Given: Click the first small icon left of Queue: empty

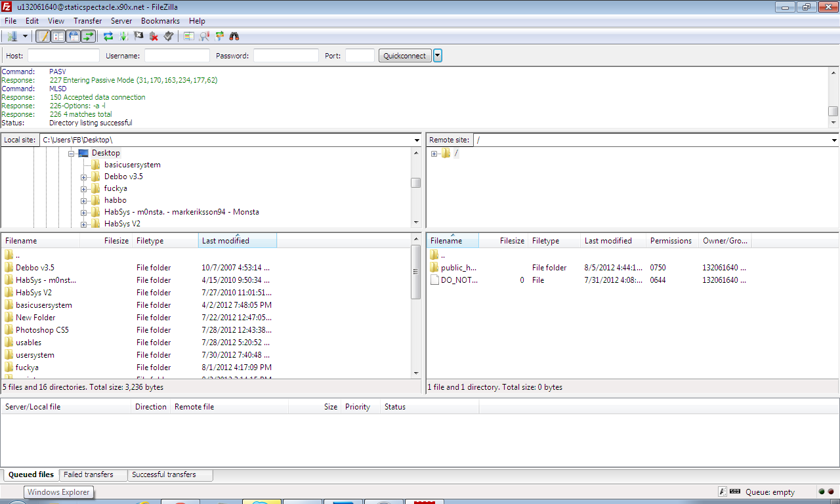Looking at the screenshot, I should click(x=723, y=492).
